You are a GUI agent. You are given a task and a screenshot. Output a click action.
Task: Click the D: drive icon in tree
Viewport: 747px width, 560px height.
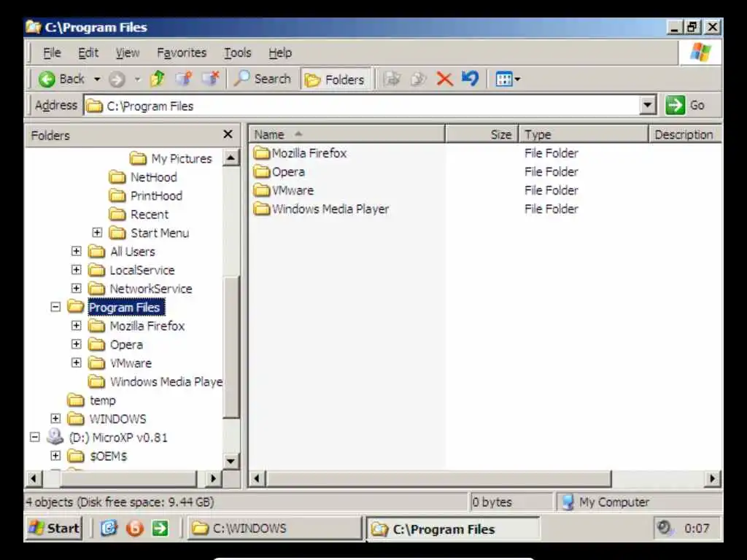[x=55, y=437]
